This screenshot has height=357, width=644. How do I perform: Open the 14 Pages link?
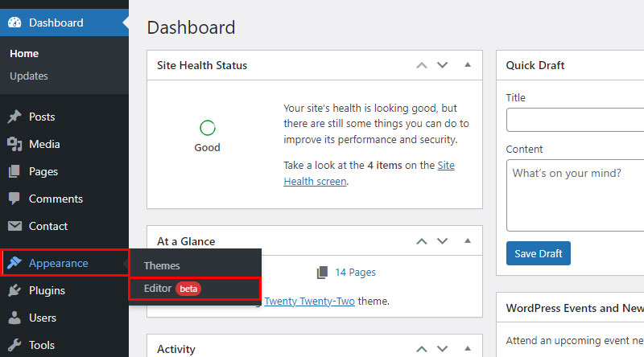click(x=355, y=273)
